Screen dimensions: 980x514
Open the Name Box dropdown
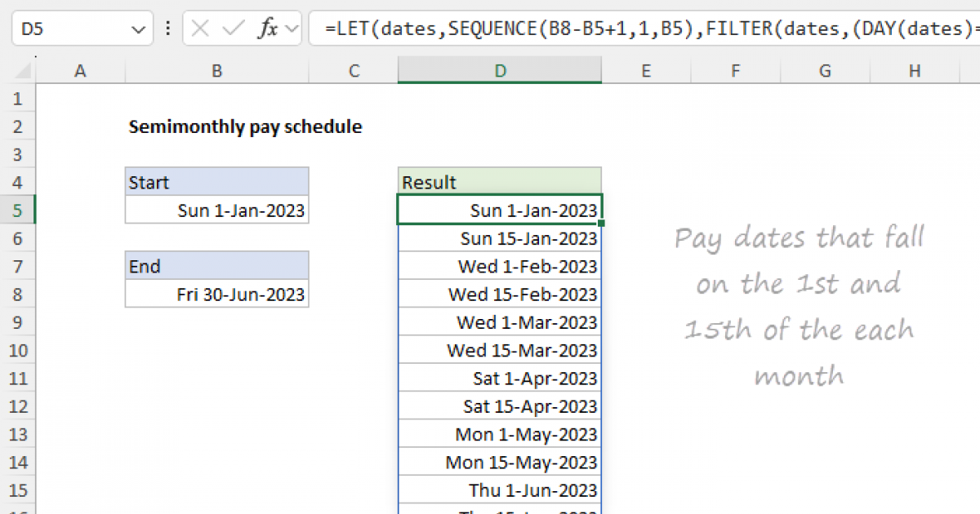(140, 27)
